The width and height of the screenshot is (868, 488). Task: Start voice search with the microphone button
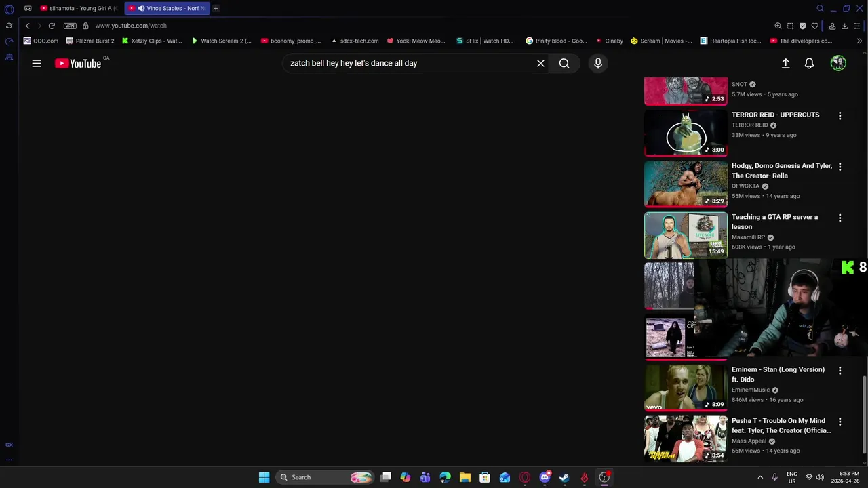(598, 63)
